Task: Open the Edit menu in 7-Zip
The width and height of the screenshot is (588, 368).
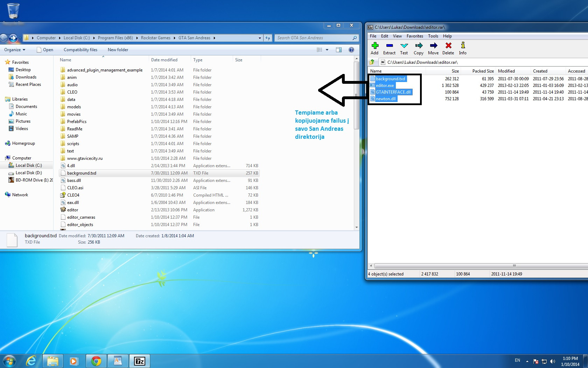Action: click(385, 36)
